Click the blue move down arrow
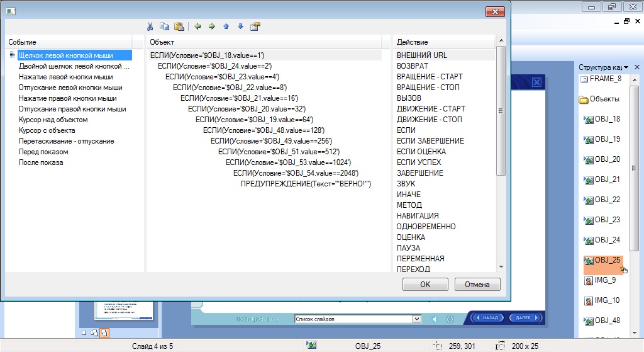The height and width of the screenshot is (352, 644). point(241,26)
